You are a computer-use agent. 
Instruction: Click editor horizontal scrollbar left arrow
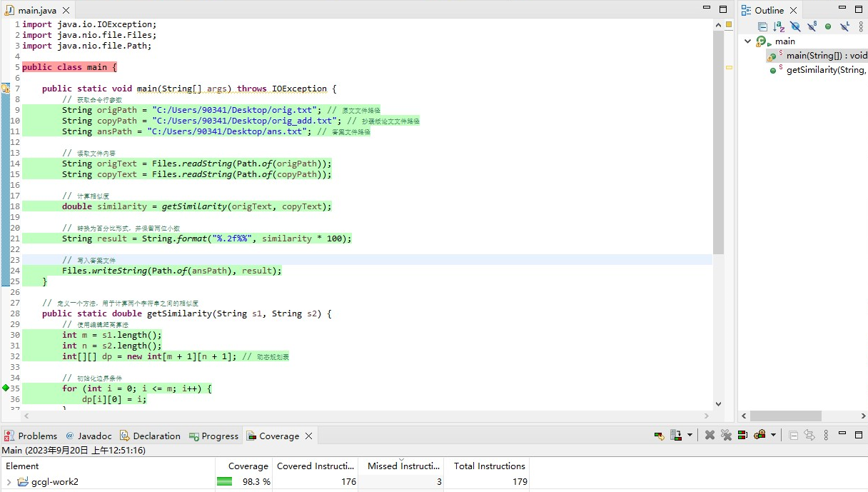click(27, 416)
